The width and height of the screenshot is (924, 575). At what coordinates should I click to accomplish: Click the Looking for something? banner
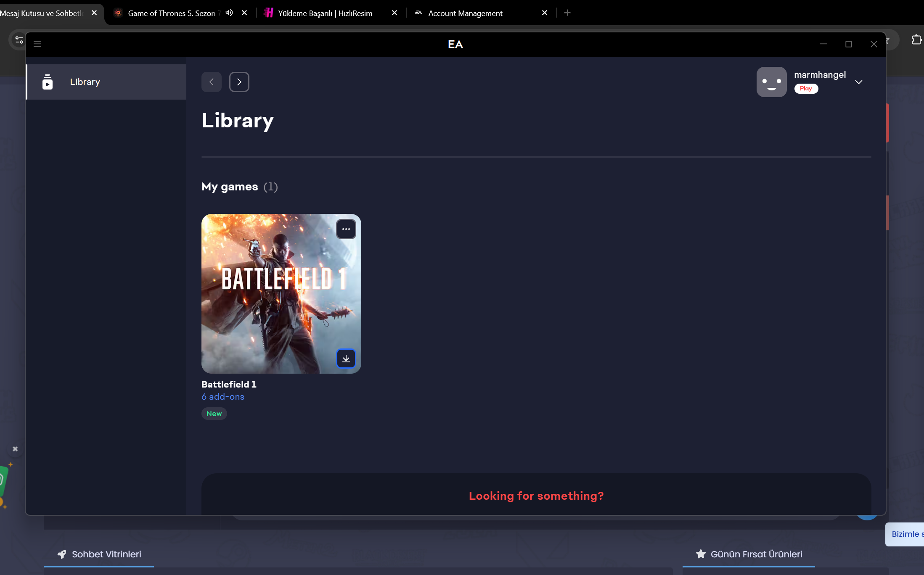[536, 494]
